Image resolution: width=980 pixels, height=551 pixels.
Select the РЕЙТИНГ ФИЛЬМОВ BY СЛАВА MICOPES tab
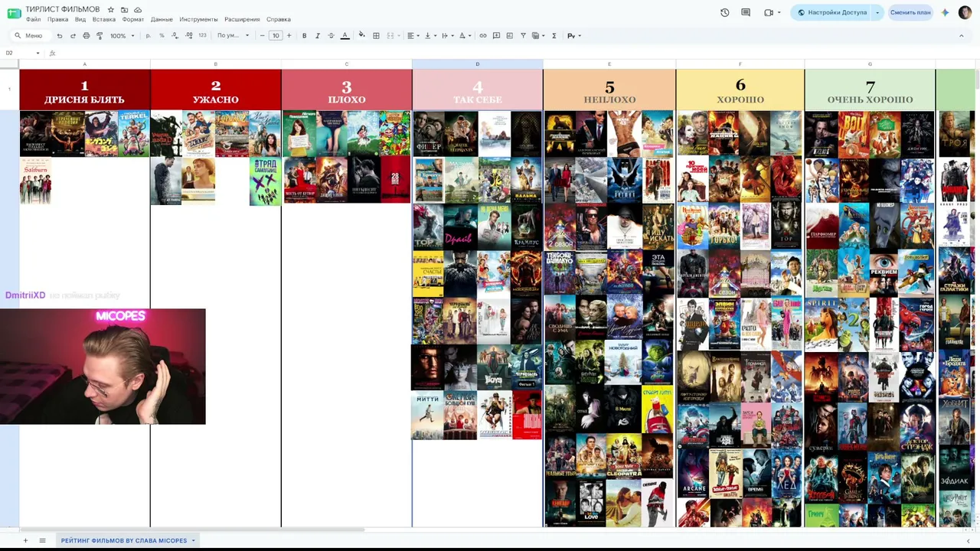127,541
